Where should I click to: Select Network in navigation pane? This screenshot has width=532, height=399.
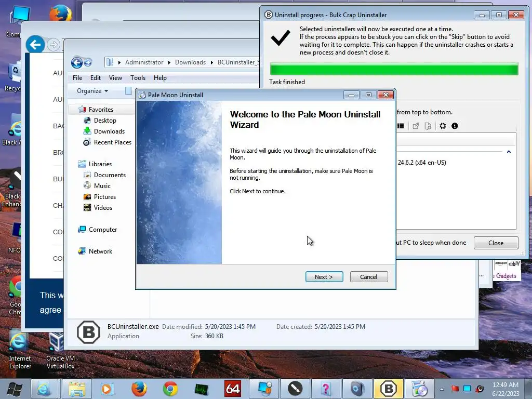pos(100,251)
